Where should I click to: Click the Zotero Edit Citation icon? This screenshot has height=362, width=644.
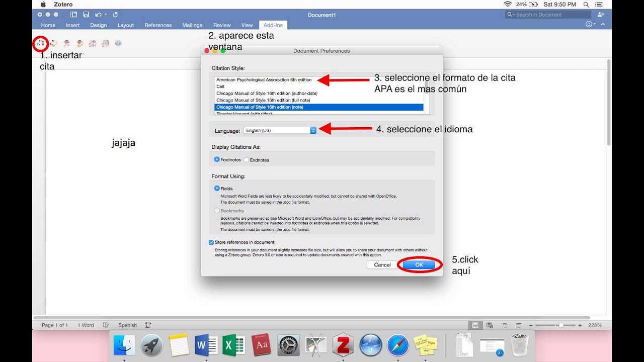coord(54,44)
